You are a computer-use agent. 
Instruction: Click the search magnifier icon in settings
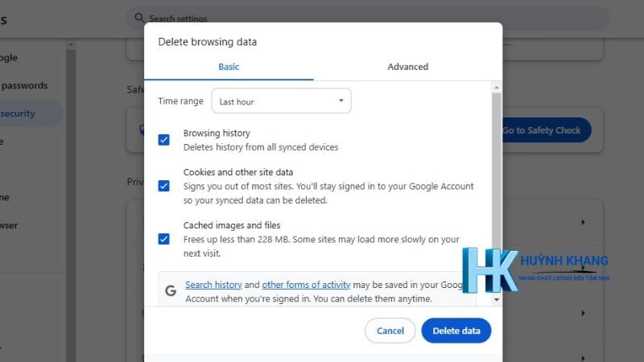[139, 18]
